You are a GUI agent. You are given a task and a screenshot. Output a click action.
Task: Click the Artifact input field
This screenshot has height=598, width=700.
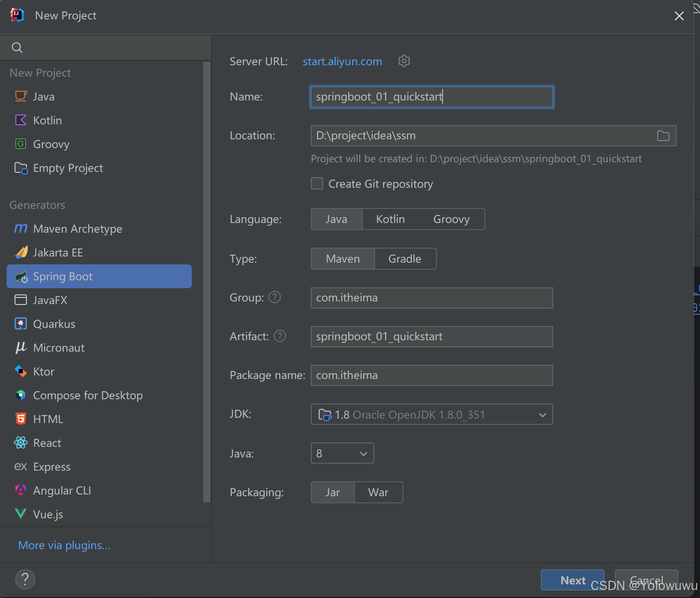point(432,337)
